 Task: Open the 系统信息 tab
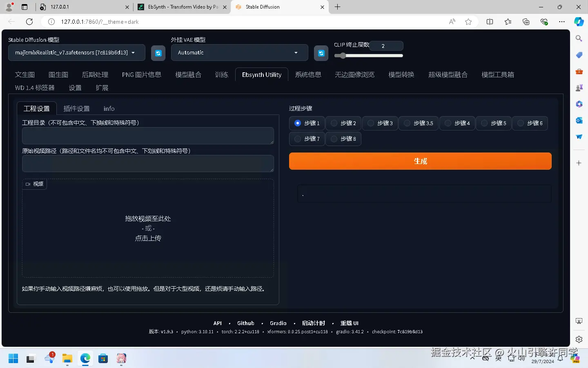(x=308, y=74)
